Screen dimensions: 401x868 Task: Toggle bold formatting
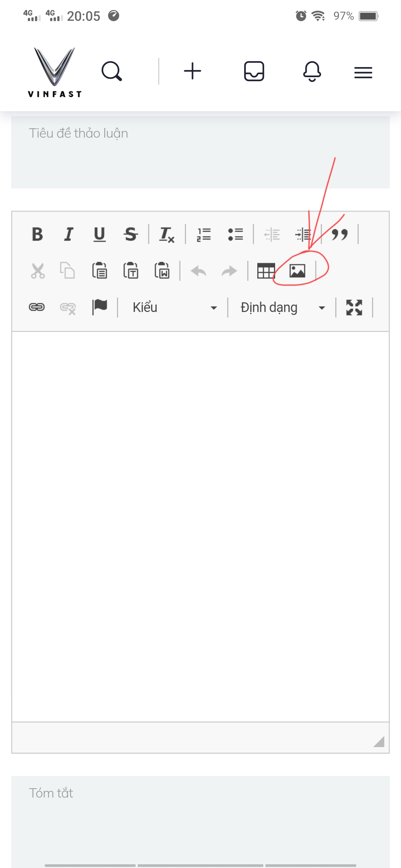point(37,234)
